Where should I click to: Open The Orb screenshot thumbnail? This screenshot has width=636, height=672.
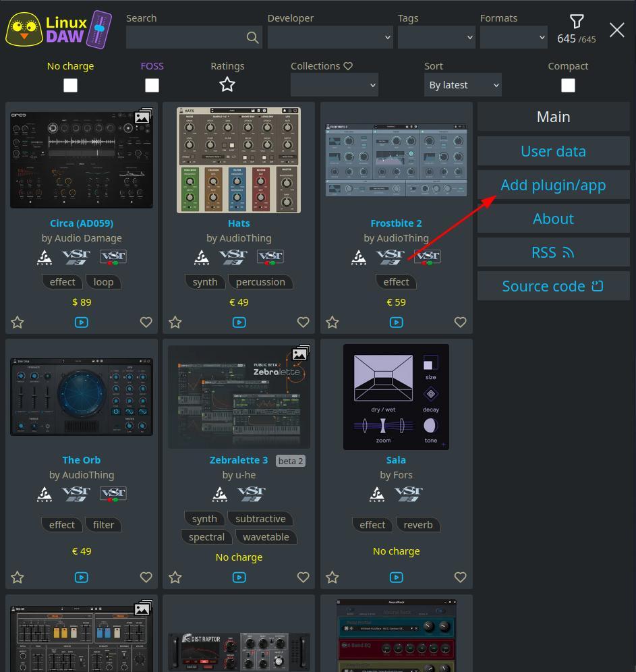pyautogui.click(x=82, y=397)
